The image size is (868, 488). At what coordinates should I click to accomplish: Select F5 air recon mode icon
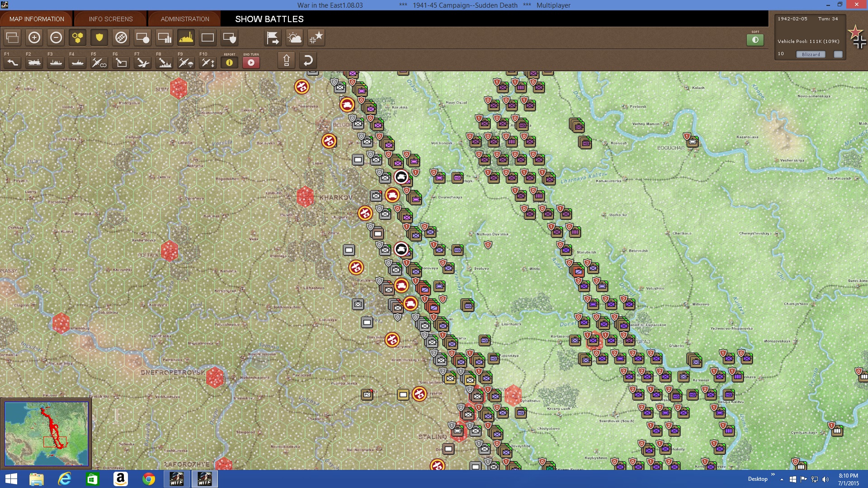[x=99, y=62]
